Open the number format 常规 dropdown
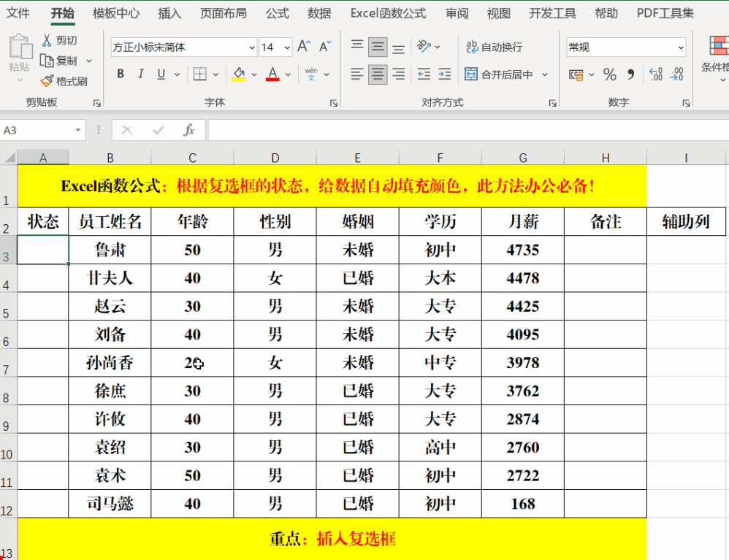Screen dimensions: 729x560 681,47
